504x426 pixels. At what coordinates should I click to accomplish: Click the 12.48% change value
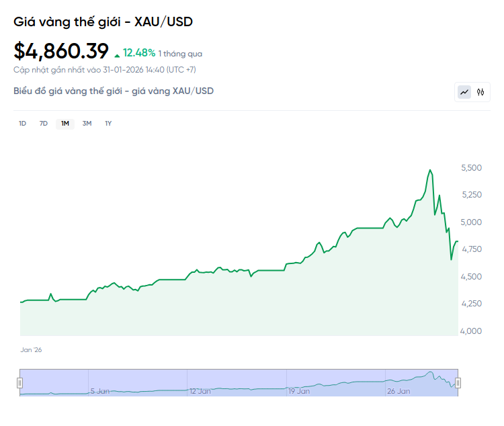pos(139,53)
